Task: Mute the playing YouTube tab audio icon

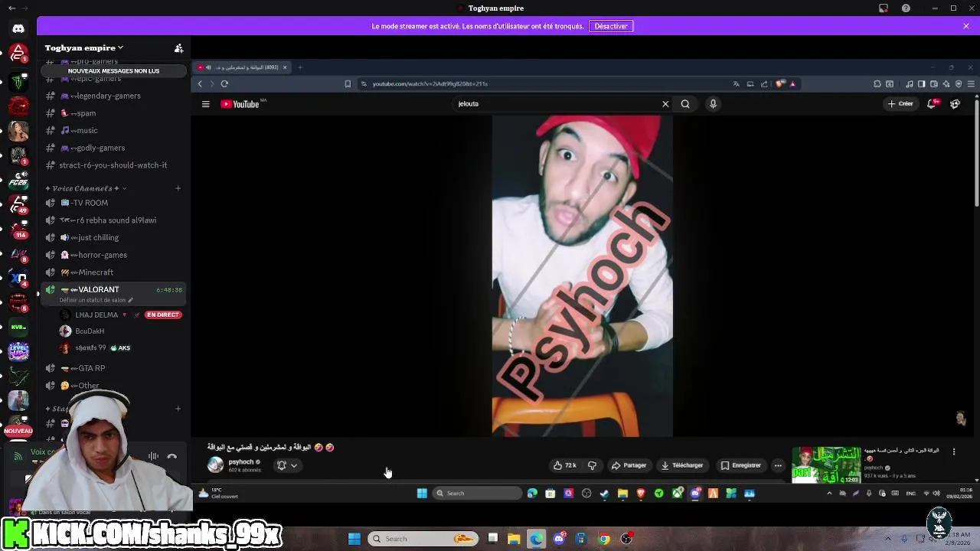Action: pos(208,67)
